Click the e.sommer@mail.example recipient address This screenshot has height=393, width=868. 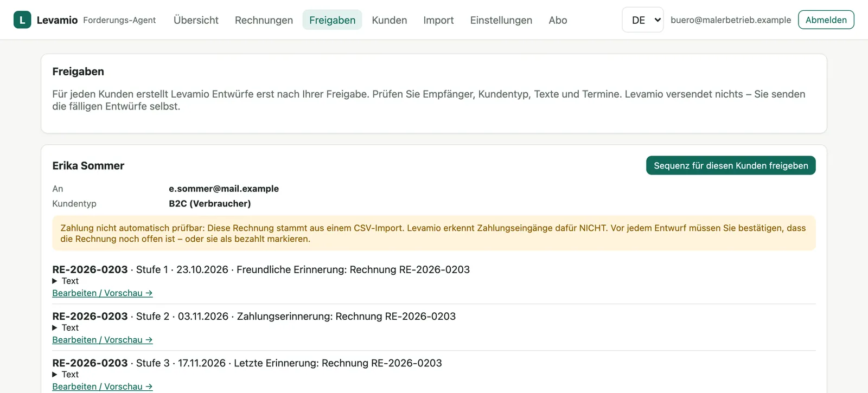[224, 189]
